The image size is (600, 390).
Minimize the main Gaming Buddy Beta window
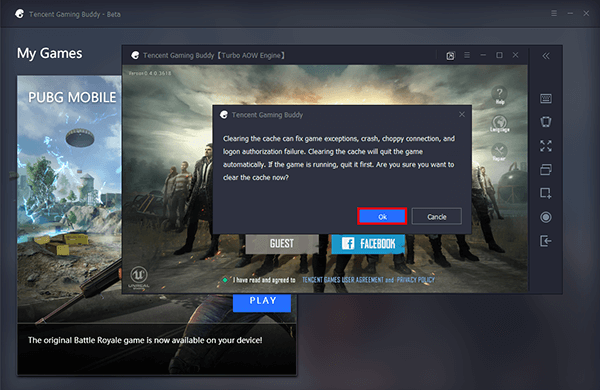(x=570, y=13)
